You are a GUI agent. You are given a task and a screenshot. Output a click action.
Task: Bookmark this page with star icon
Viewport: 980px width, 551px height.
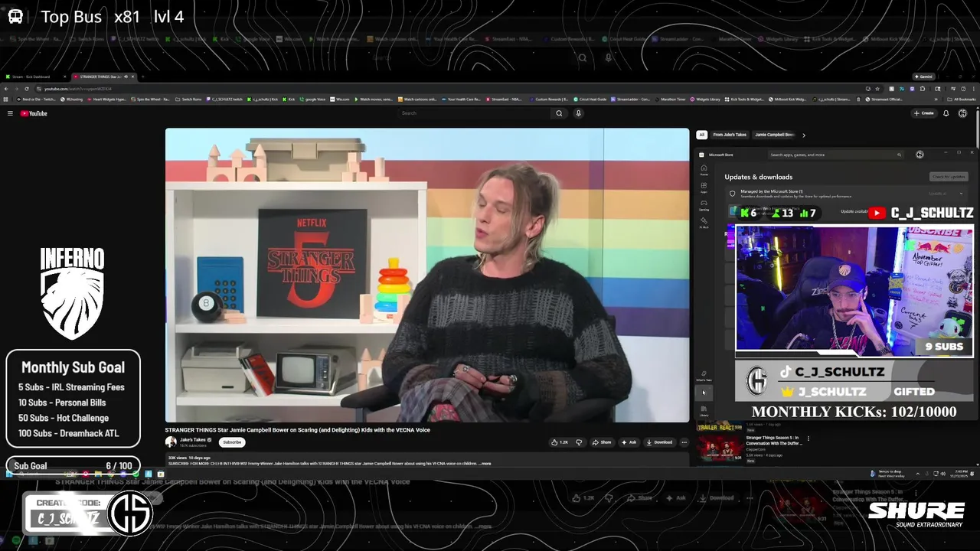click(877, 89)
